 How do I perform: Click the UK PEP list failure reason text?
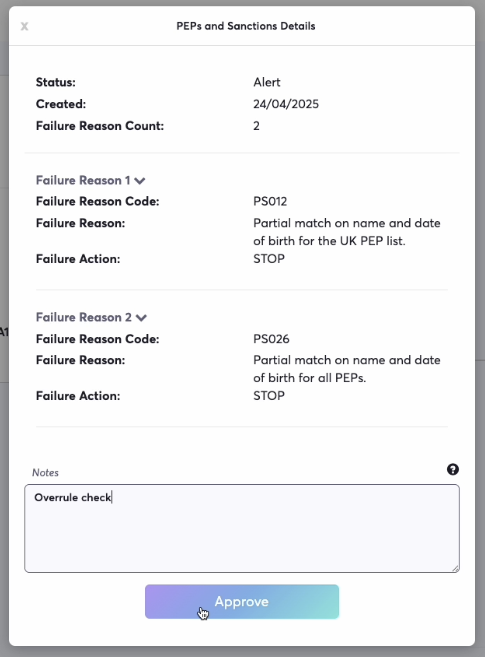point(347,232)
